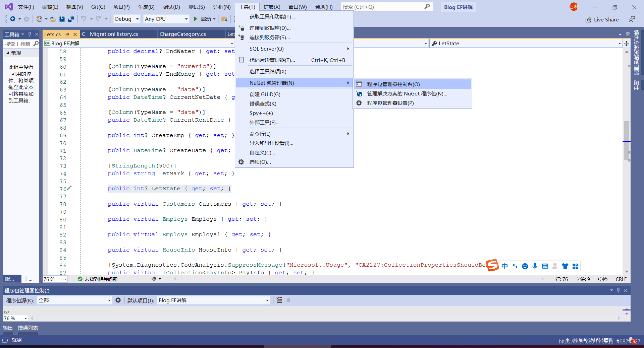This screenshot has width=644, height=348.
Task: Click the Sogou skin shirt icon
Action: [565, 266]
